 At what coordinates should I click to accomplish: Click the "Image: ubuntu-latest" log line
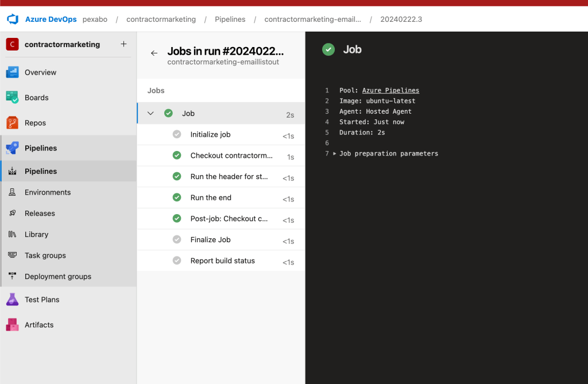point(377,101)
